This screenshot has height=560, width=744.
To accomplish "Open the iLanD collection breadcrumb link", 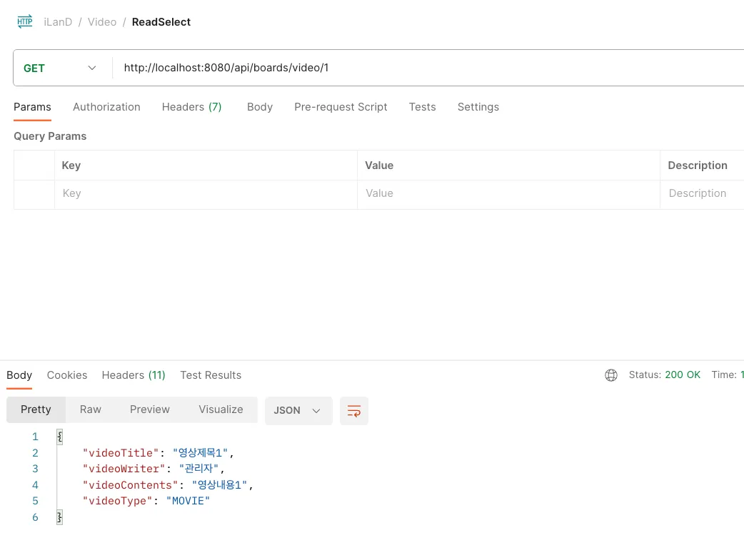I will [58, 22].
